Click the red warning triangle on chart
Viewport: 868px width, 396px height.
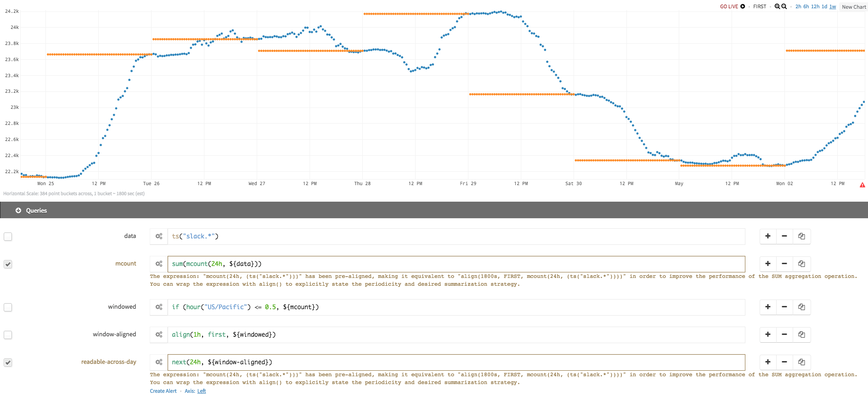[x=862, y=185]
